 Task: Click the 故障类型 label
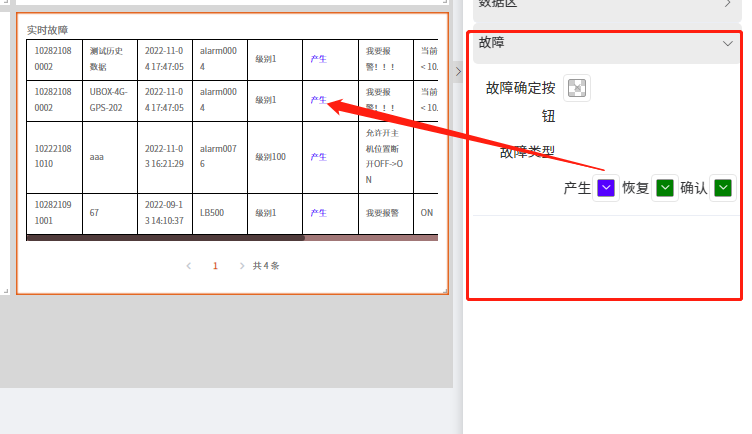click(527, 152)
